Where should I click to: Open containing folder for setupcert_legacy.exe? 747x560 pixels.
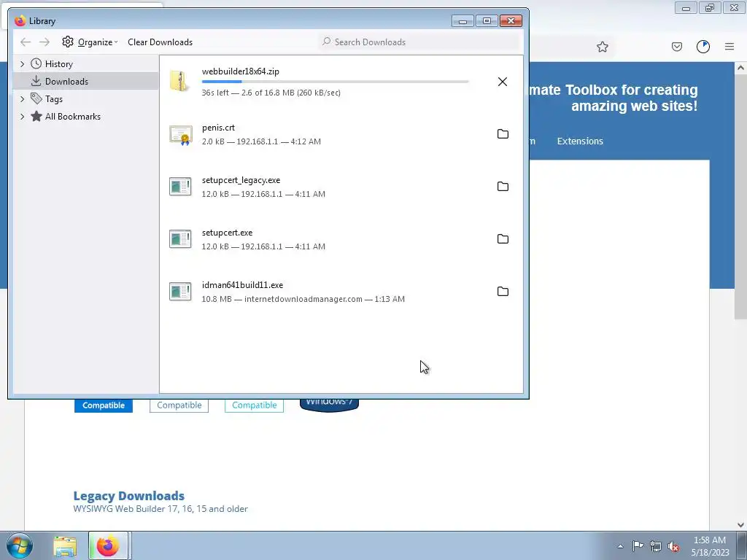click(x=503, y=186)
